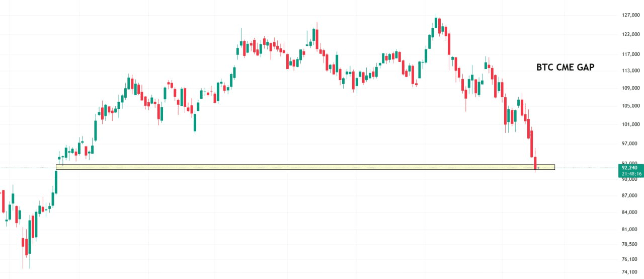Select the 81,000 level on price scale
The width and height of the screenshot is (644, 279).
point(629,229)
